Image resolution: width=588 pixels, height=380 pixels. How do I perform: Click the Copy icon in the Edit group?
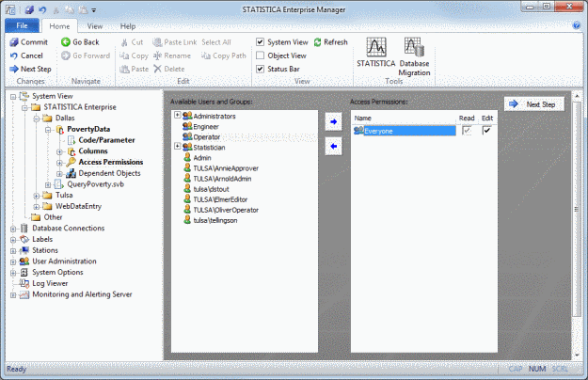pos(124,55)
